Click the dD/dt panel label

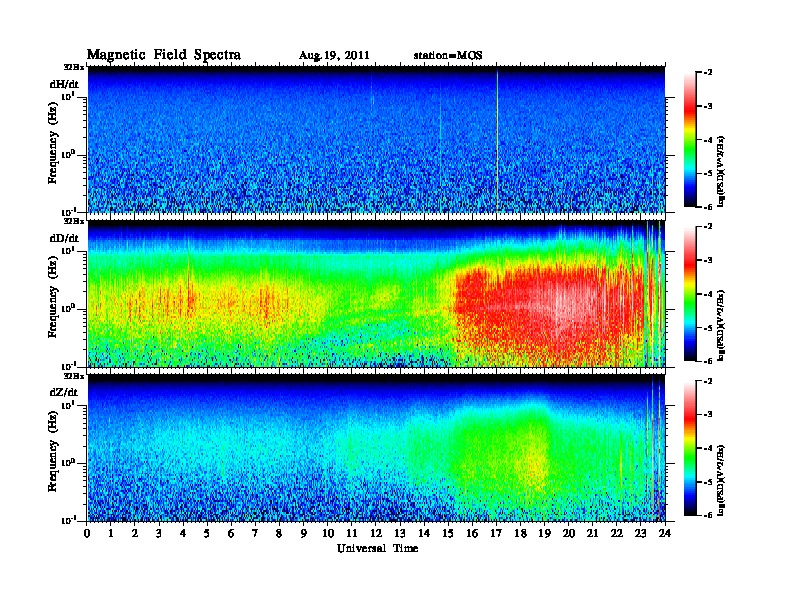pyautogui.click(x=64, y=238)
